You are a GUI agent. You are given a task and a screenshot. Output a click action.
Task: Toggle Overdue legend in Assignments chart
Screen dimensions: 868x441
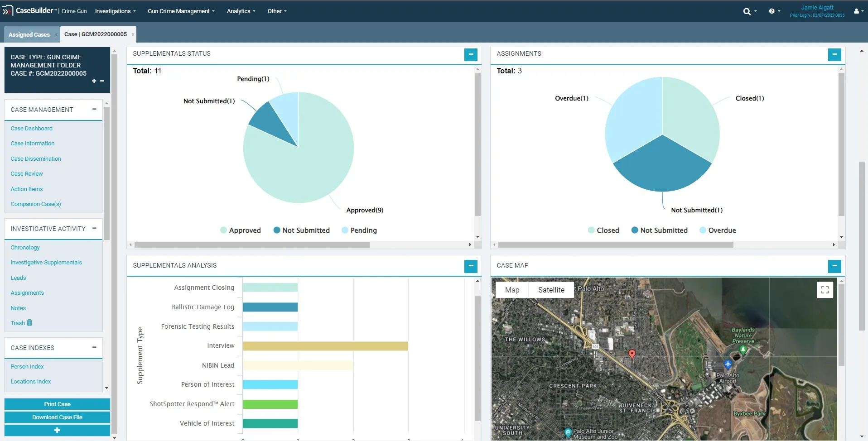(x=718, y=230)
